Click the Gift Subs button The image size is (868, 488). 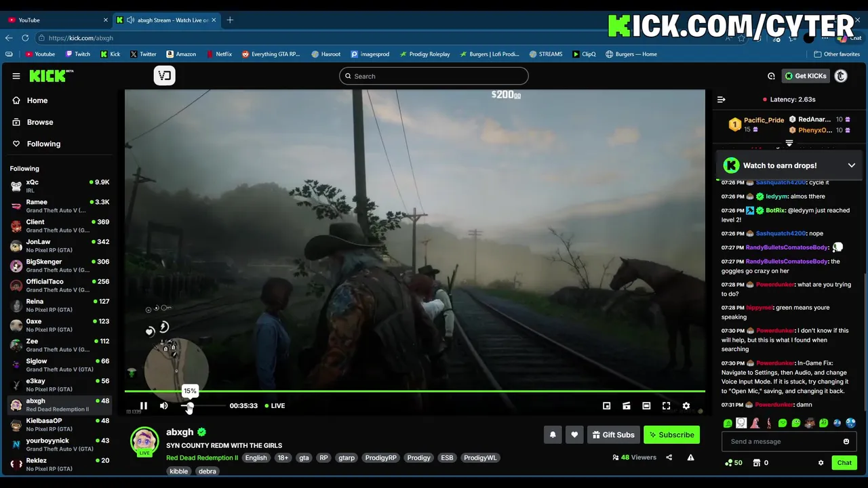click(613, 434)
